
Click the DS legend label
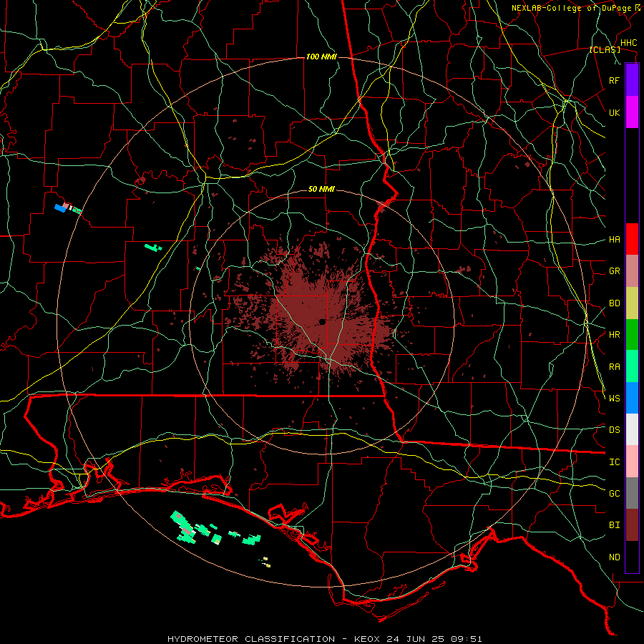pyautogui.click(x=614, y=430)
